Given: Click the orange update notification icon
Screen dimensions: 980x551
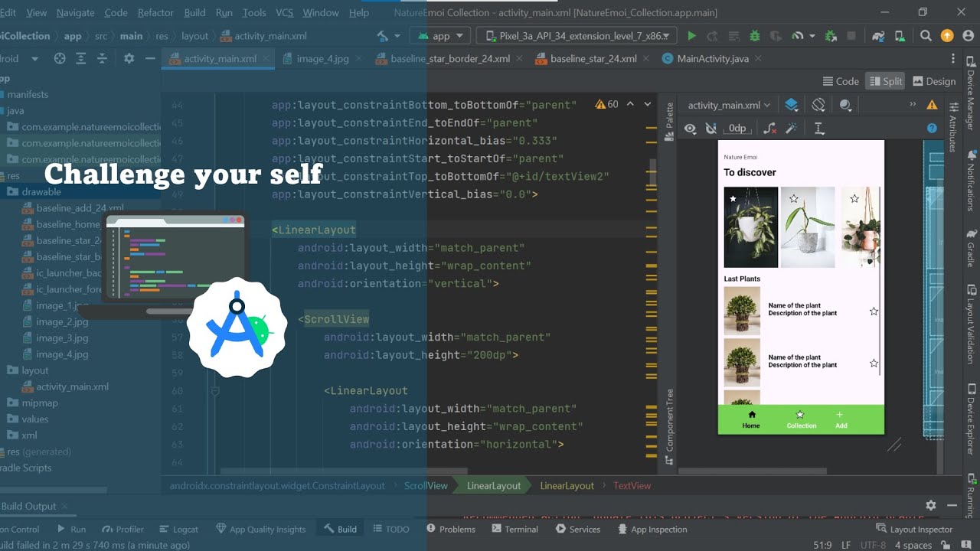Looking at the screenshot, I should [947, 36].
